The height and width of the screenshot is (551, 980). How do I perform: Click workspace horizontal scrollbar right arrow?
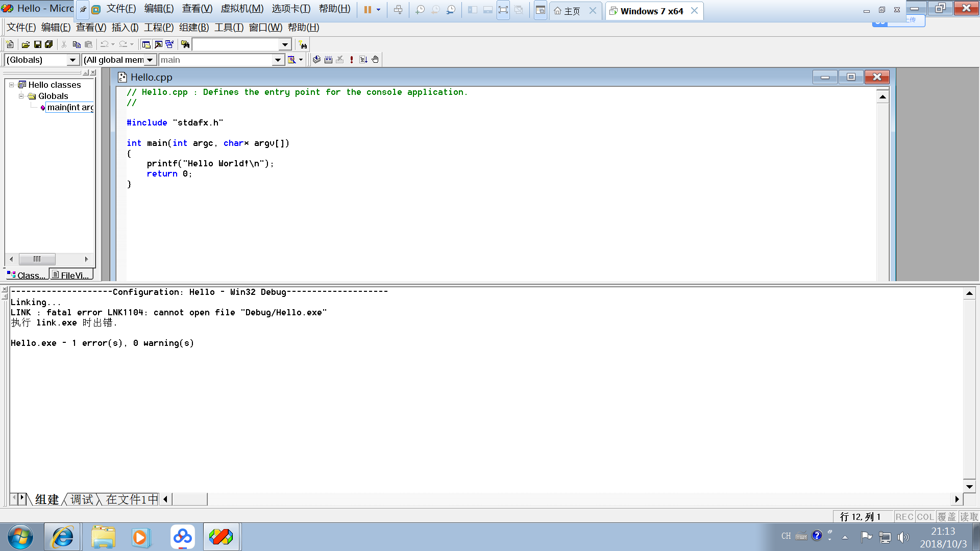point(86,259)
